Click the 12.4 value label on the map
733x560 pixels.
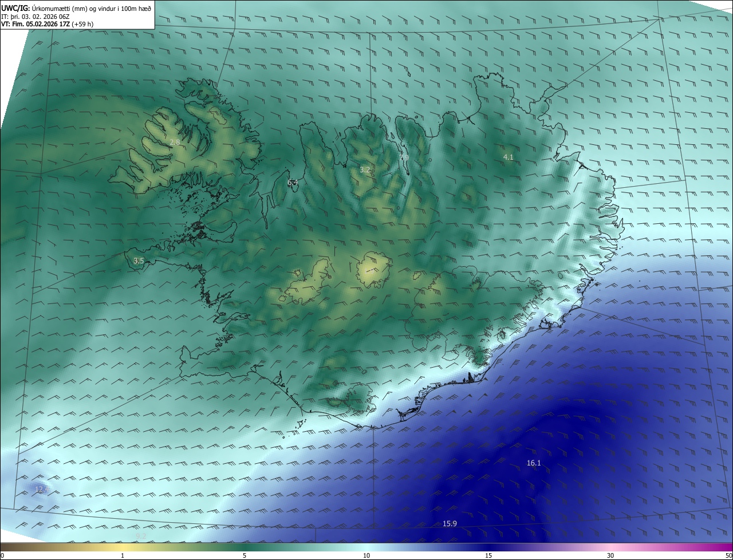[x=42, y=489]
